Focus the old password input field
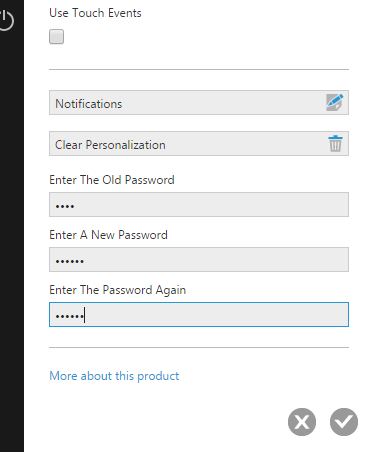Screen dimensions: 372x452 pos(199,204)
